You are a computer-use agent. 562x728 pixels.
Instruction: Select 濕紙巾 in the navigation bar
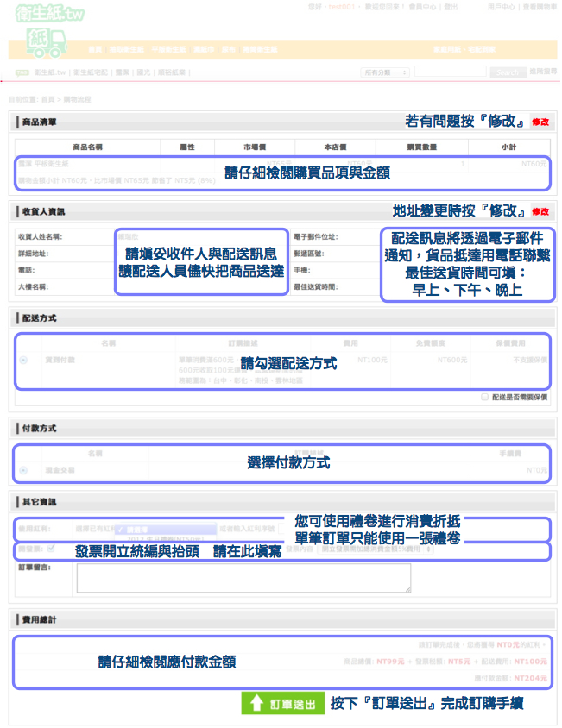pos(204,49)
